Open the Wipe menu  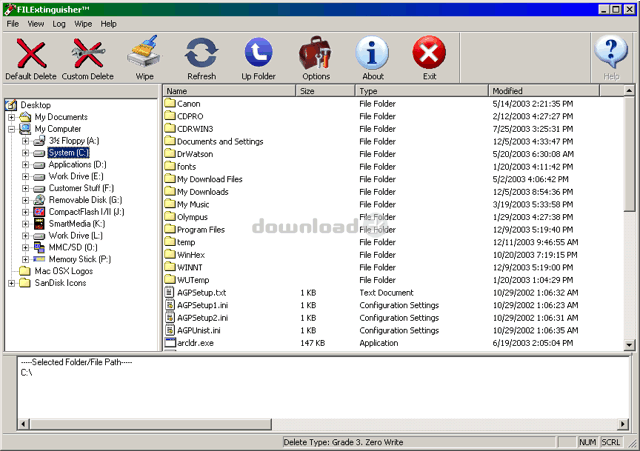[83, 24]
